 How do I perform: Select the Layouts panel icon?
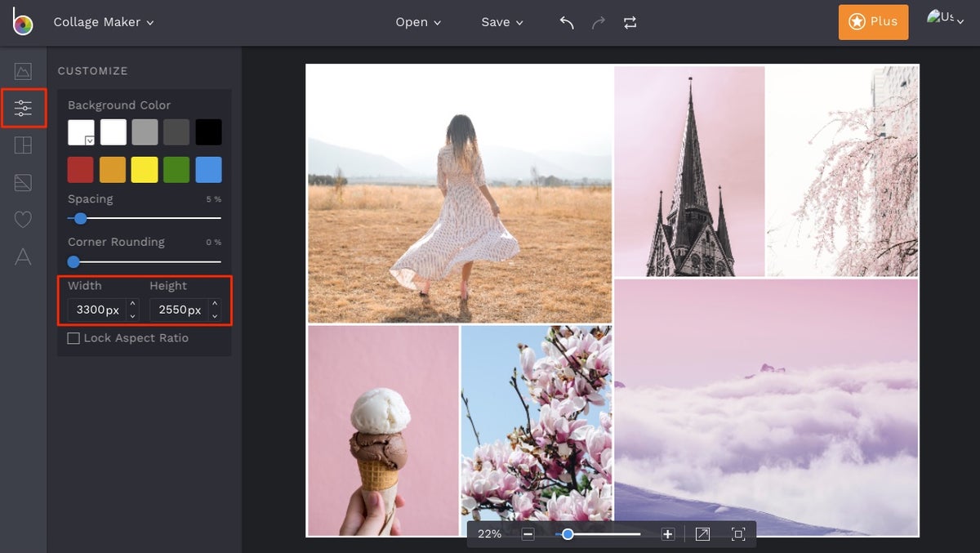(23, 145)
